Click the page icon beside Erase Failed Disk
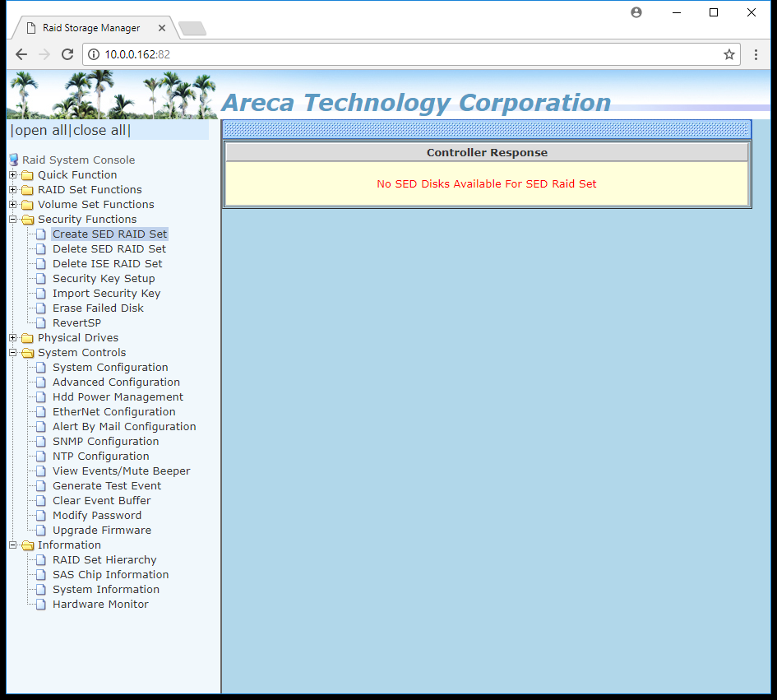The image size is (777, 700). click(41, 308)
